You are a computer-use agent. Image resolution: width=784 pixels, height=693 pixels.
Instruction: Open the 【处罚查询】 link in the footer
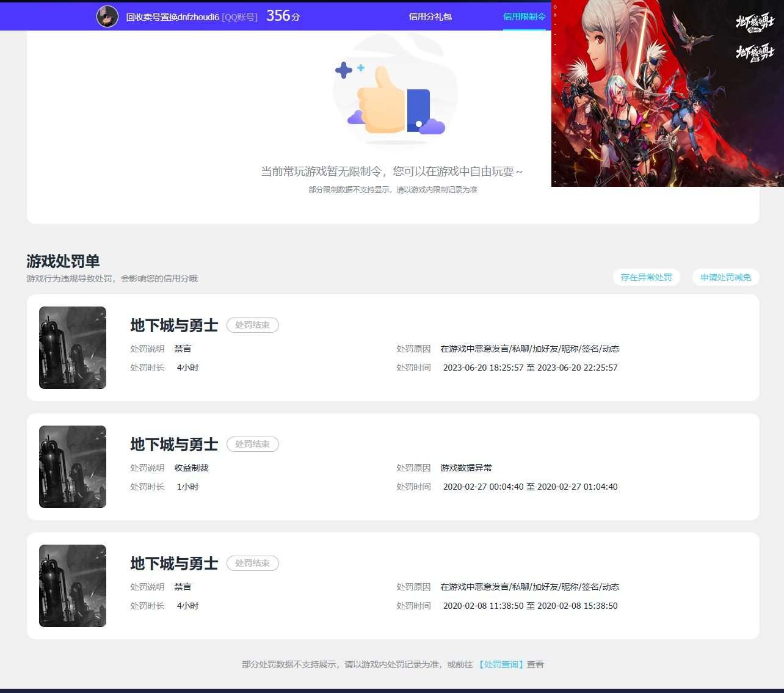pos(501,664)
